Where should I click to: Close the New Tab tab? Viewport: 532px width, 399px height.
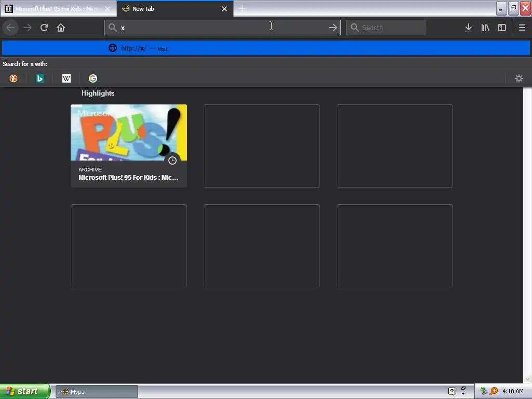[x=224, y=9]
